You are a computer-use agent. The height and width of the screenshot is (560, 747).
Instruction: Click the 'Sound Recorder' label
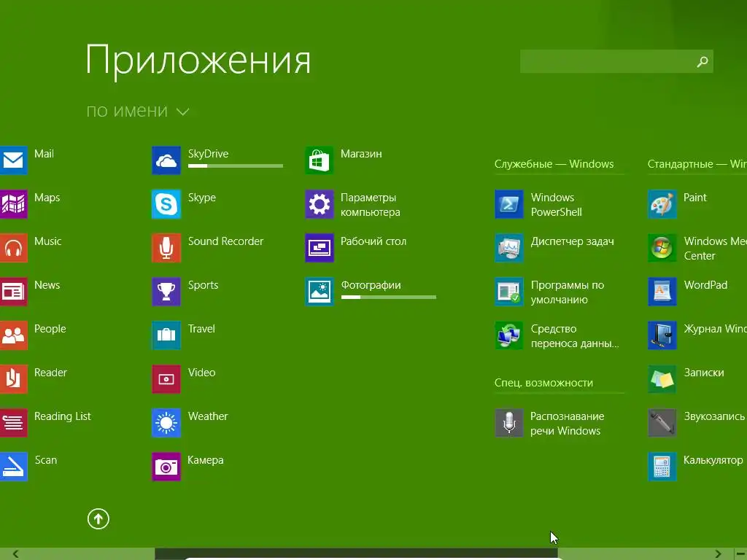[x=225, y=241]
